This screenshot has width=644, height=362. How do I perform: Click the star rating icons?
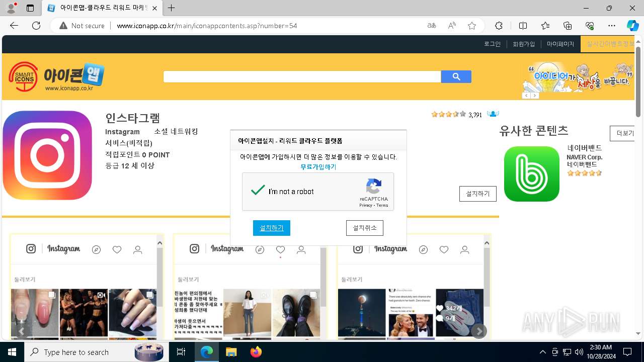tap(448, 114)
